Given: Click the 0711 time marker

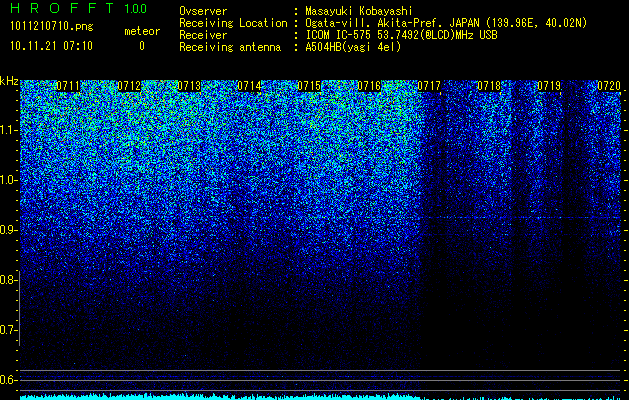Looking at the screenshot, I should pyautogui.click(x=68, y=86).
